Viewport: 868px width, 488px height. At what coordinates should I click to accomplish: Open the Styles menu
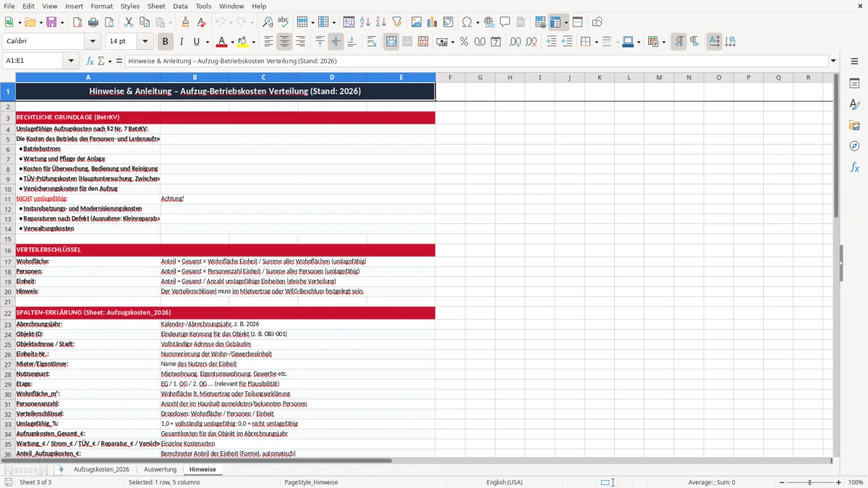(x=130, y=6)
